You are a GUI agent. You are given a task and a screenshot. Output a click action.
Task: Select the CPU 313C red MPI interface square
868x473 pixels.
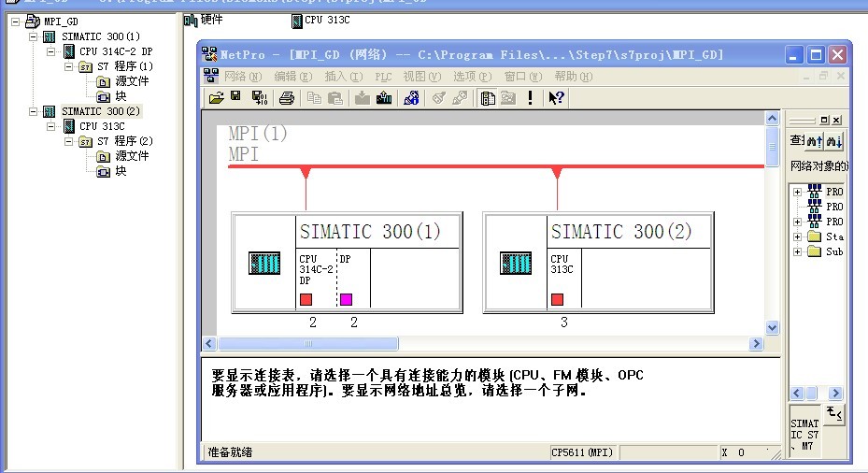coord(557,299)
